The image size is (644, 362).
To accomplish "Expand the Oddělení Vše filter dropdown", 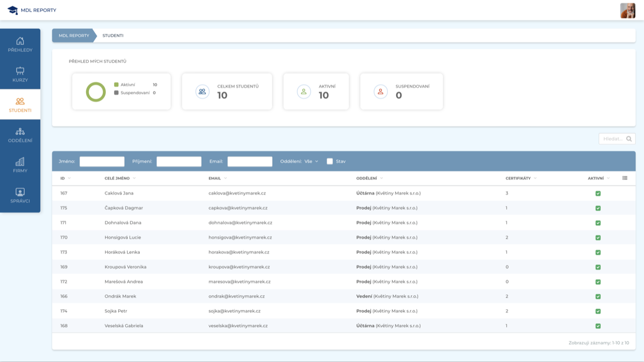I will pos(311,161).
